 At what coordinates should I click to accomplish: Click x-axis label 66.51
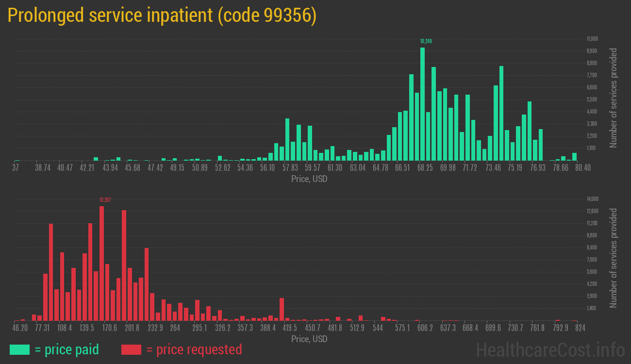tap(402, 167)
